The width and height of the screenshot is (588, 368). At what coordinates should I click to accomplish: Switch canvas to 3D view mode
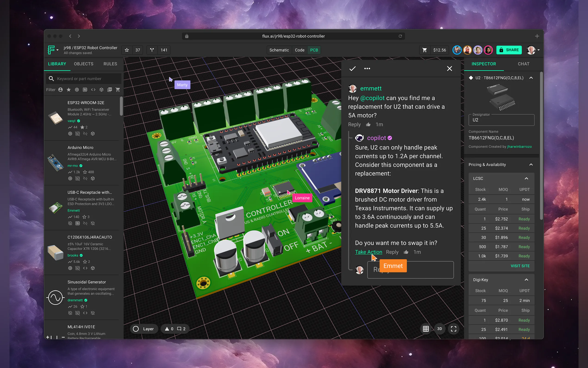(439, 329)
